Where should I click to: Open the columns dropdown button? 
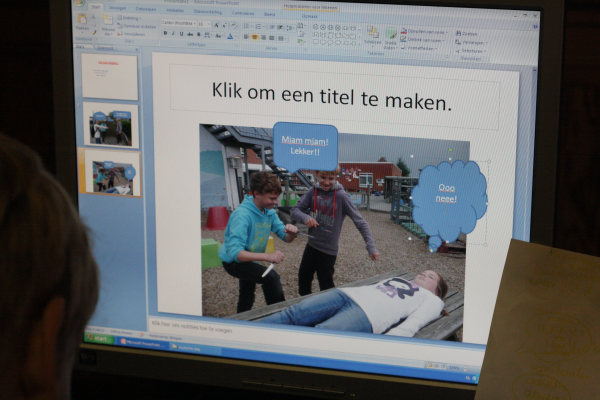click(x=282, y=38)
